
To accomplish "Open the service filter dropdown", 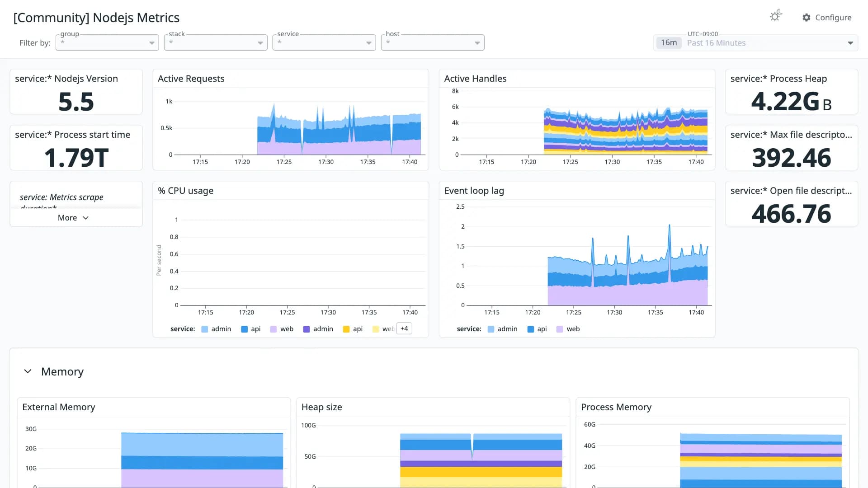I will 324,42.
